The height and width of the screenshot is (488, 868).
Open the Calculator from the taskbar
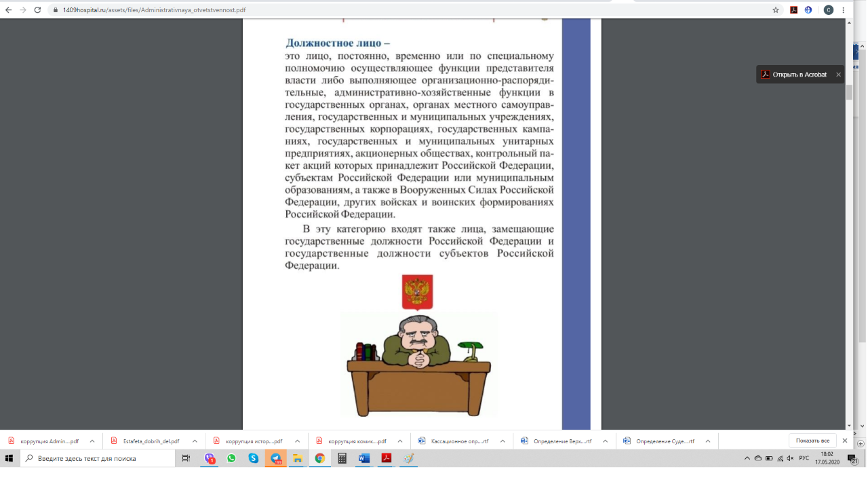point(342,458)
